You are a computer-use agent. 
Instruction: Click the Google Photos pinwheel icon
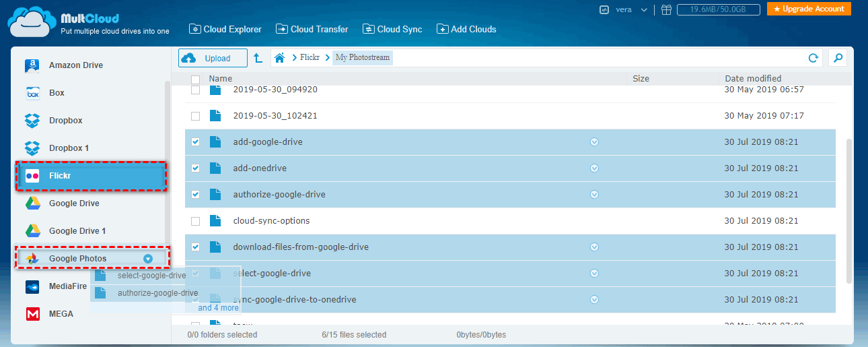(33, 259)
